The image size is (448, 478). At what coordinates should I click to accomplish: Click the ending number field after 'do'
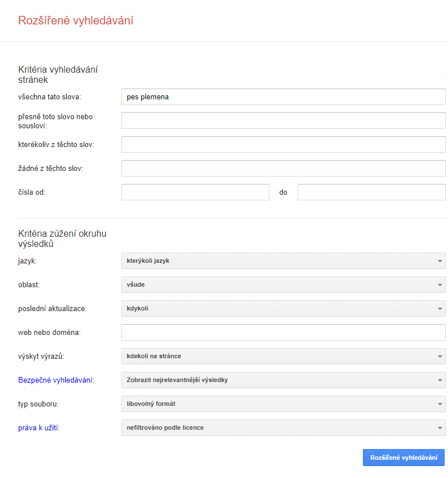(x=371, y=192)
